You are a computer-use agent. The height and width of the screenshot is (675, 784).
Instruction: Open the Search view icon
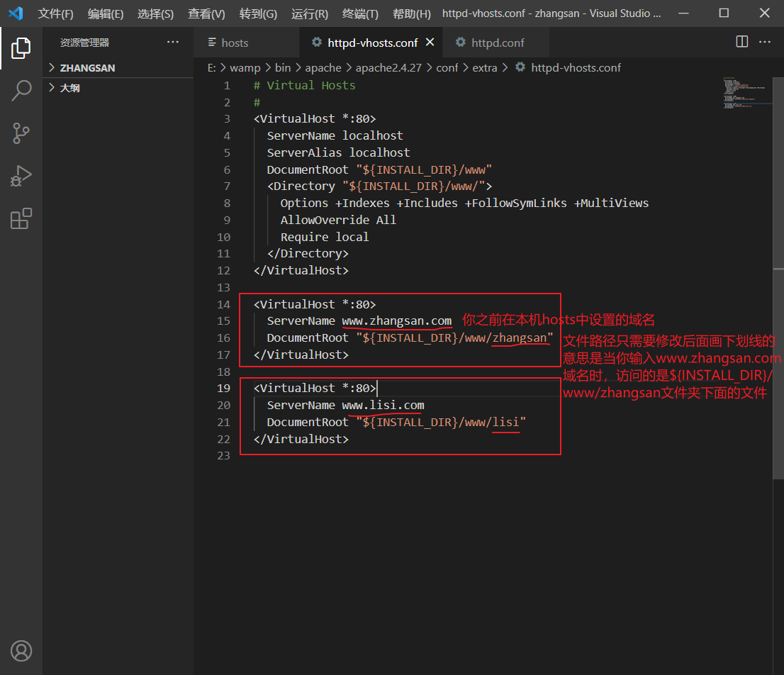coord(21,91)
